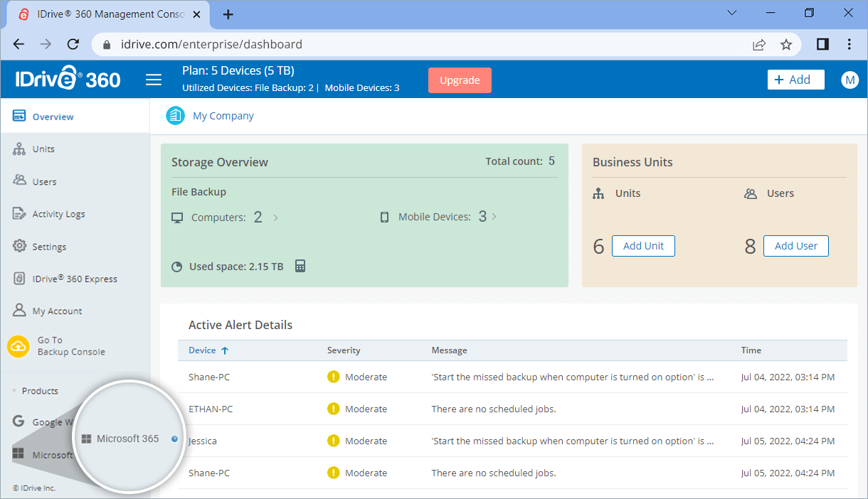Open the Add button in header

pos(795,80)
